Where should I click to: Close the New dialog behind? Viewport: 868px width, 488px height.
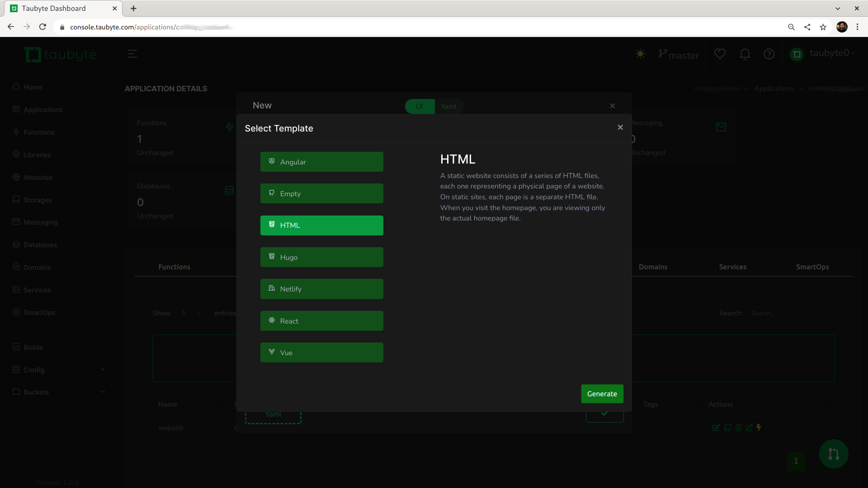613,106
